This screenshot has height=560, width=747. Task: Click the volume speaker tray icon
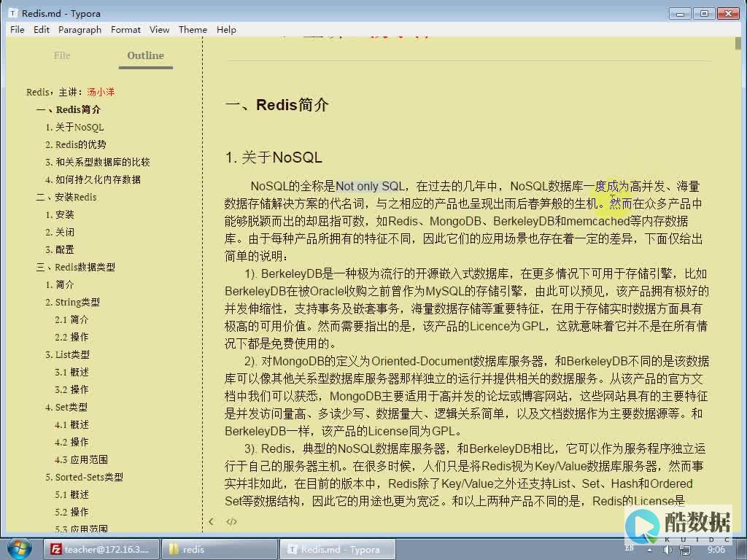667,550
